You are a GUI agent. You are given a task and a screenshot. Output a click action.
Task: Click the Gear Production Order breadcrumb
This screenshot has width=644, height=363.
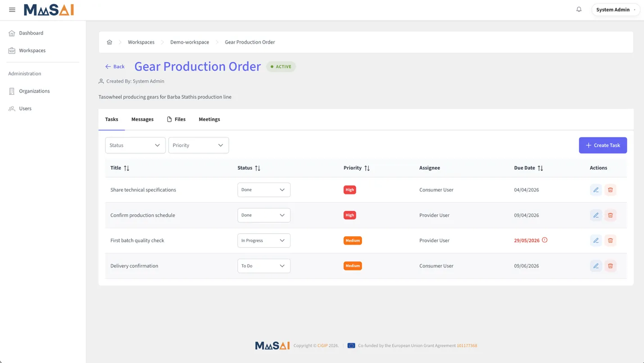[x=250, y=42]
